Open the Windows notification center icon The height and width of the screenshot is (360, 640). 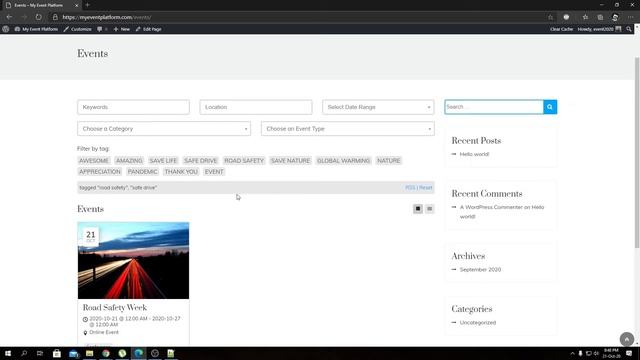[629, 353]
